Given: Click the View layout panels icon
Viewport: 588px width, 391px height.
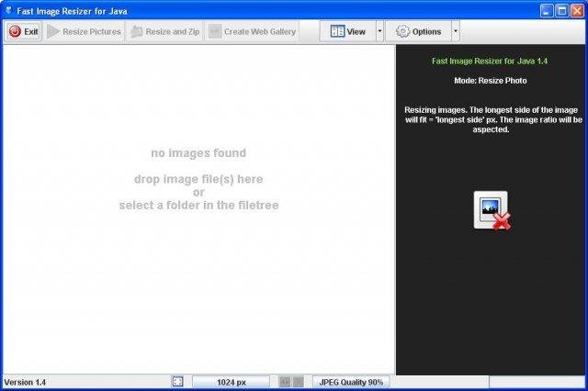Looking at the screenshot, I should (337, 31).
